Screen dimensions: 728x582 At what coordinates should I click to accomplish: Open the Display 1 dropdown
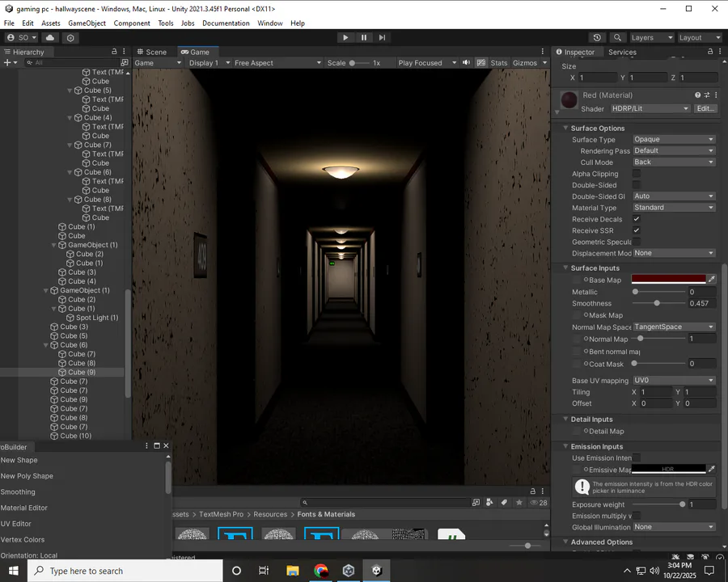pyautogui.click(x=209, y=63)
